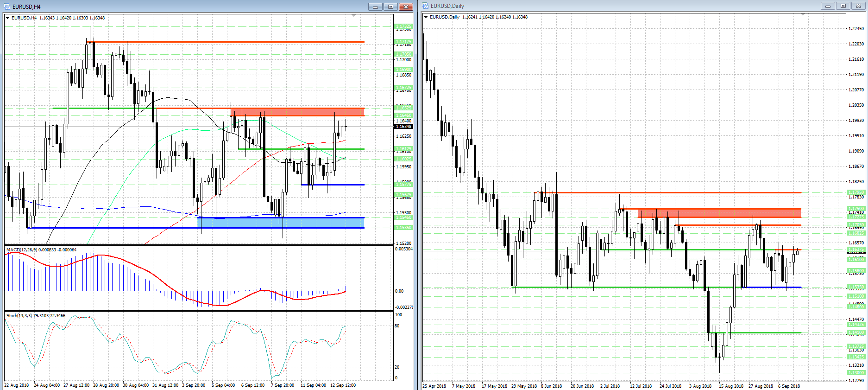
Task: Click the 1.12790 price on Daily axis
Action: click(856, 381)
